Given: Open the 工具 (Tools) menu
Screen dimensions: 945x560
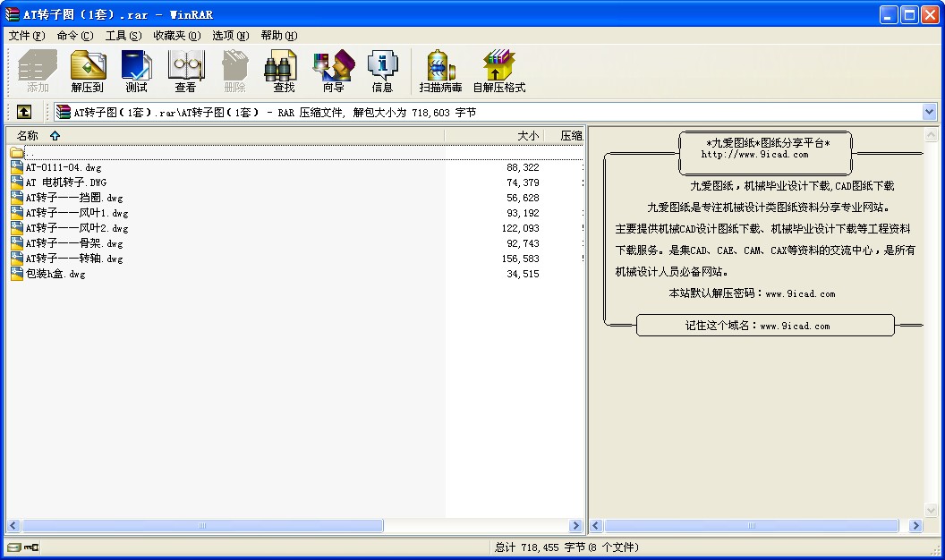Looking at the screenshot, I should click(x=123, y=36).
